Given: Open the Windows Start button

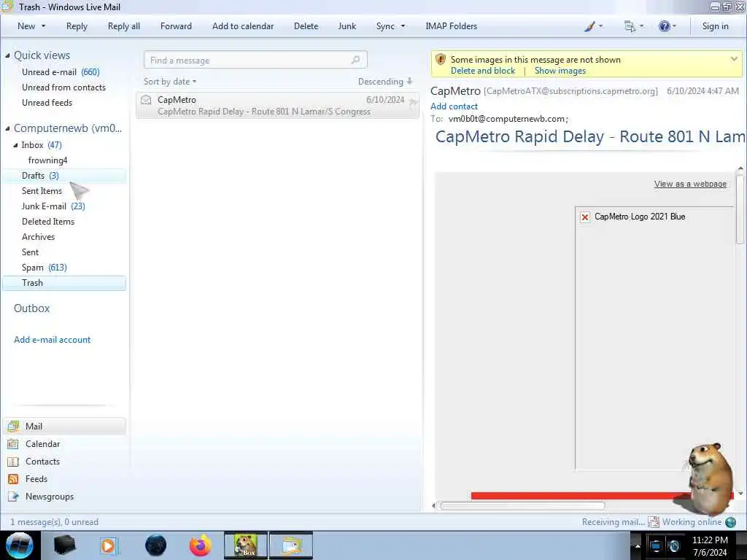Looking at the screenshot, I should (20, 545).
